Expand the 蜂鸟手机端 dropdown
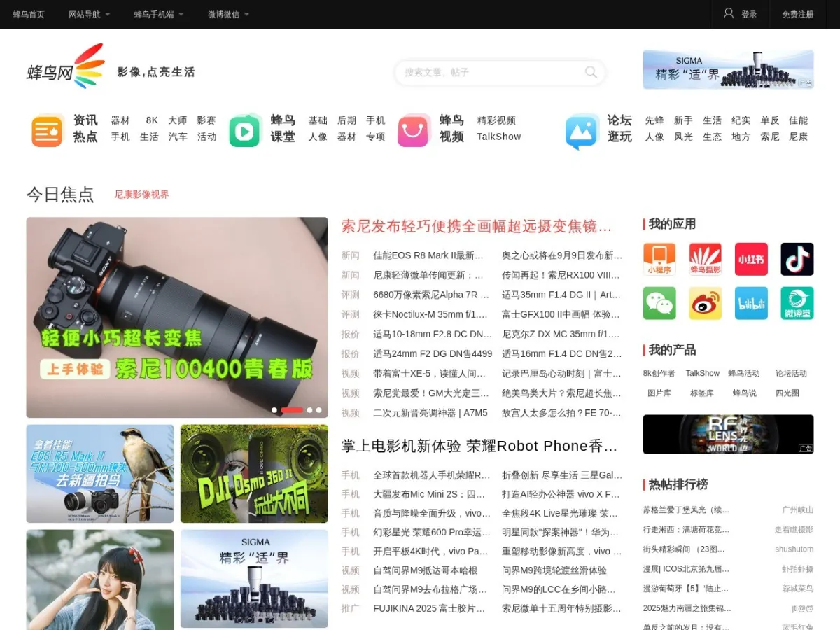This screenshot has width=840, height=630. coord(159,14)
